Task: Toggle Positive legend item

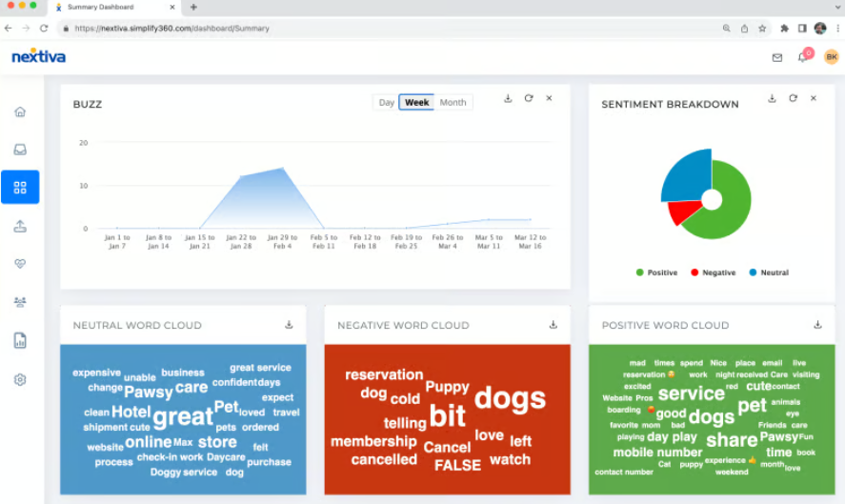Action: click(656, 272)
